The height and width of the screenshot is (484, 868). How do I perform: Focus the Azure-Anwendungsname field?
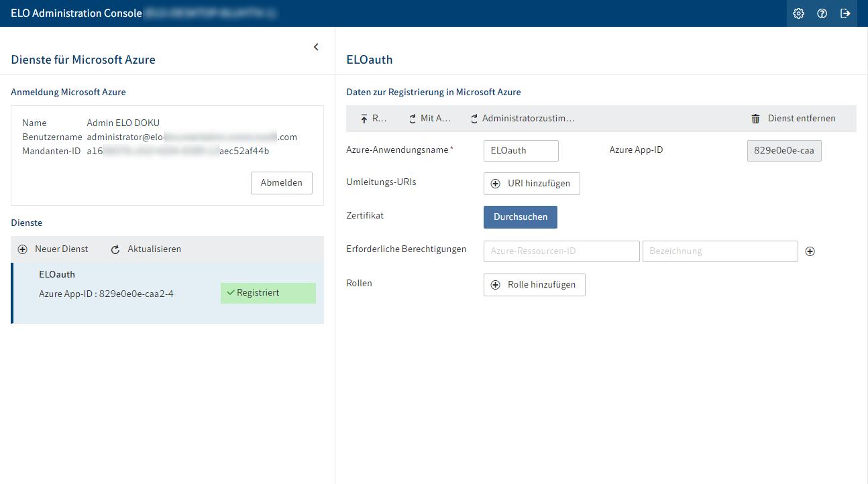click(521, 151)
